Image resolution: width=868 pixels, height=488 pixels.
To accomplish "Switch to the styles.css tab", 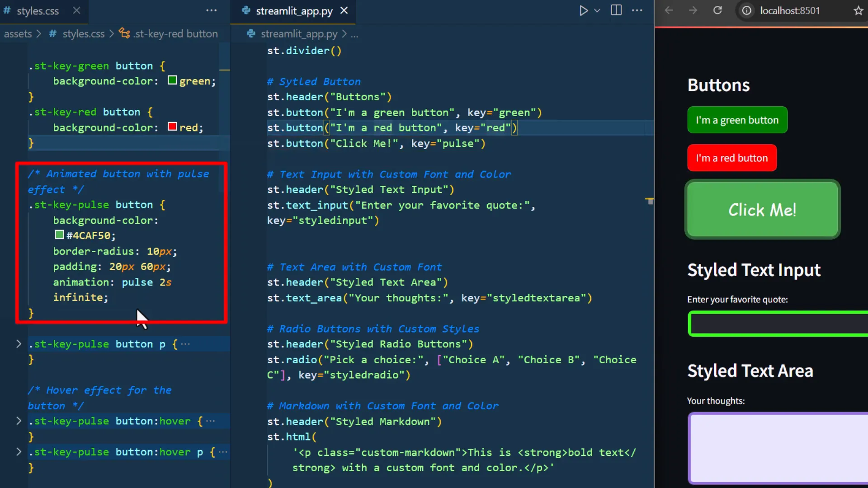I will click(x=38, y=11).
